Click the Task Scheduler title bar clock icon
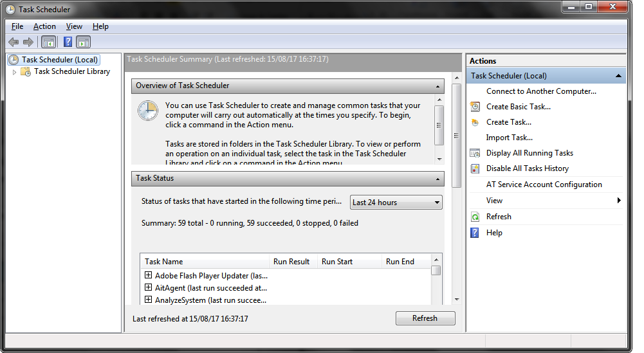This screenshot has width=644, height=353. click(10, 10)
